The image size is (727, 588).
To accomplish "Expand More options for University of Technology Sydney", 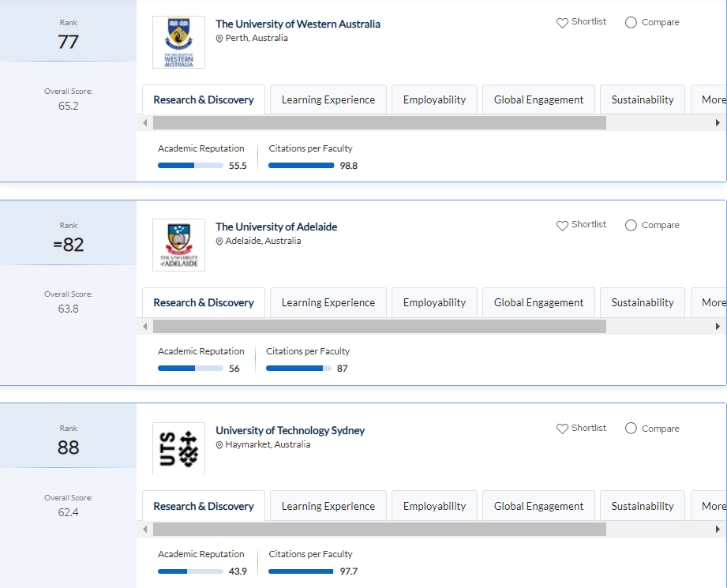I will coord(711,507).
